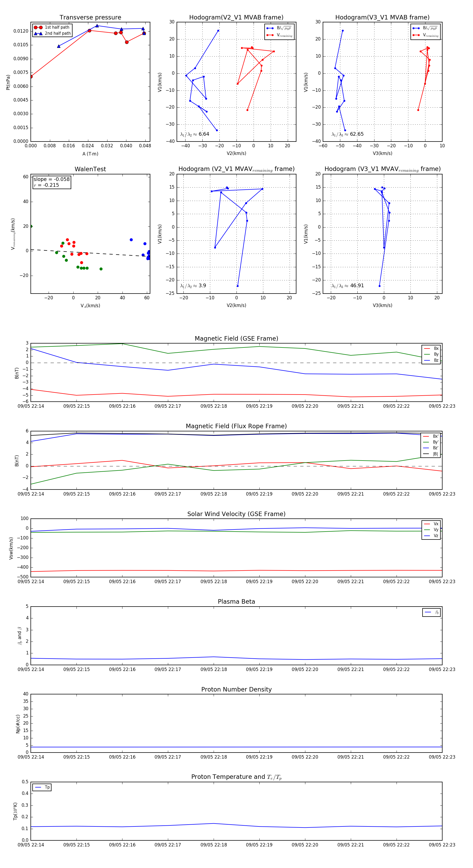Click the 'WalenTest' plot title
Screen dimensions: 473x868
pyautogui.click(x=90, y=169)
